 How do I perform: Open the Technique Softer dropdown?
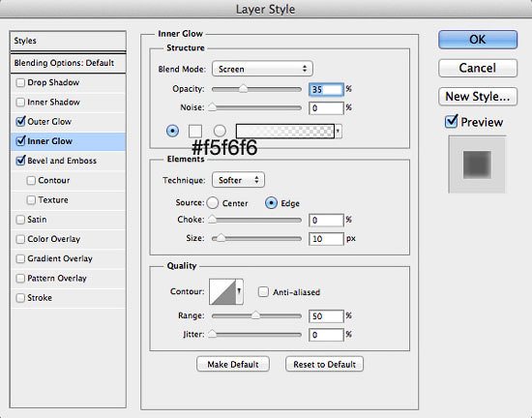tap(238, 180)
